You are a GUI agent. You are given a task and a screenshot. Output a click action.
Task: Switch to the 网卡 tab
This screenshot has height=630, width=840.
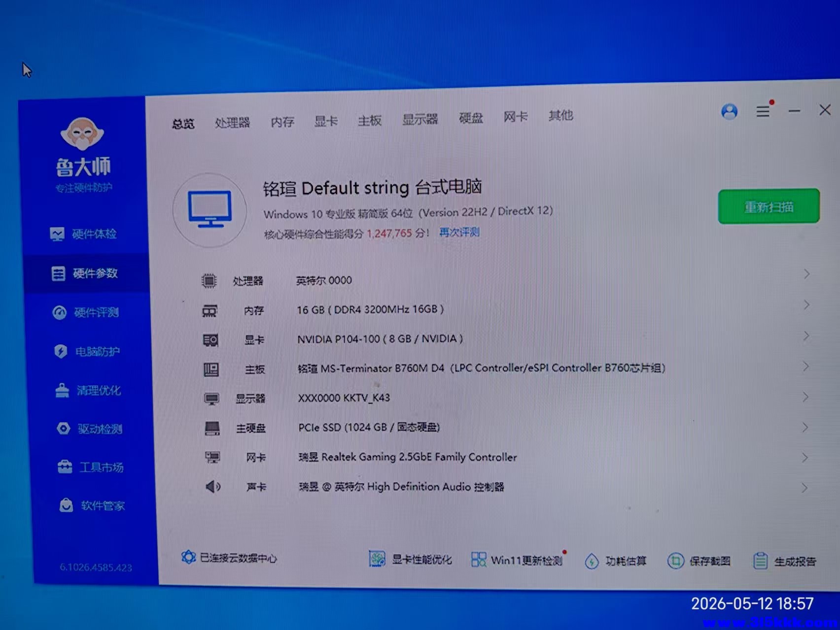pyautogui.click(x=516, y=117)
